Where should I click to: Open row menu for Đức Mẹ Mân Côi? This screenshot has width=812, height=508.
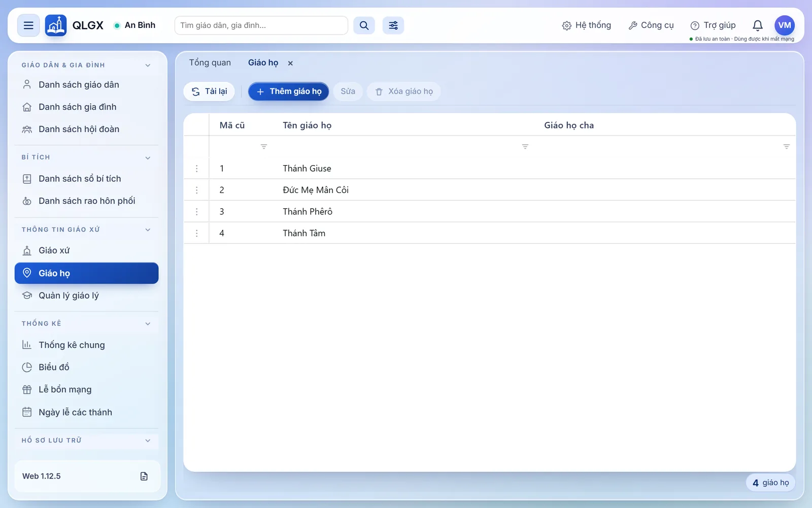197,190
